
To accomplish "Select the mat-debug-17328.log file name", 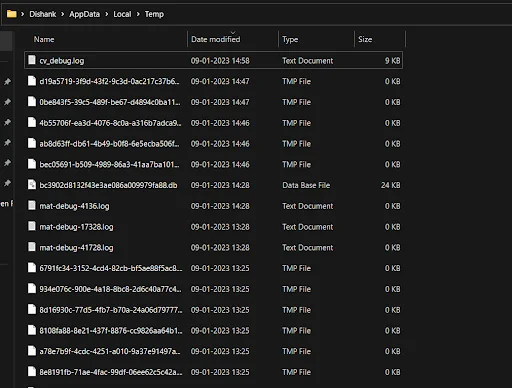I will click(76, 227).
